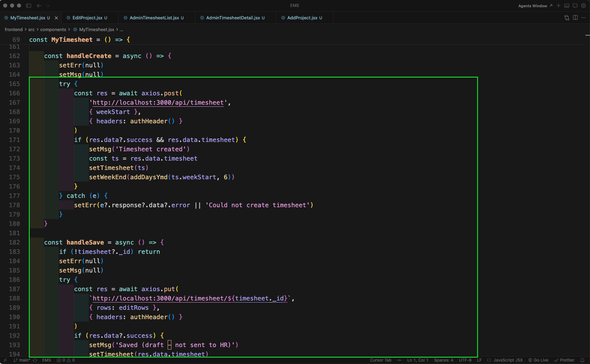
Task: Click Go Live in status bar
Action: pyautogui.click(x=539, y=360)
